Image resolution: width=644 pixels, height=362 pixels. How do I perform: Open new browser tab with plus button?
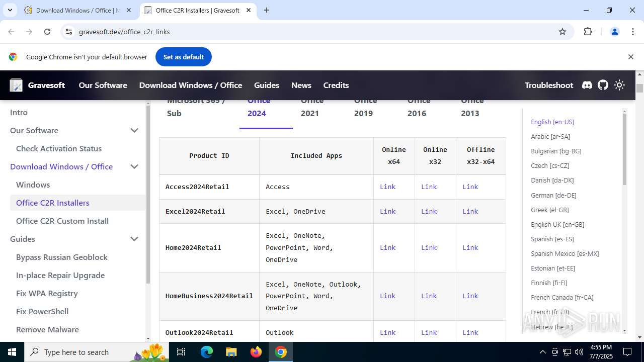(x=267, y=10)
